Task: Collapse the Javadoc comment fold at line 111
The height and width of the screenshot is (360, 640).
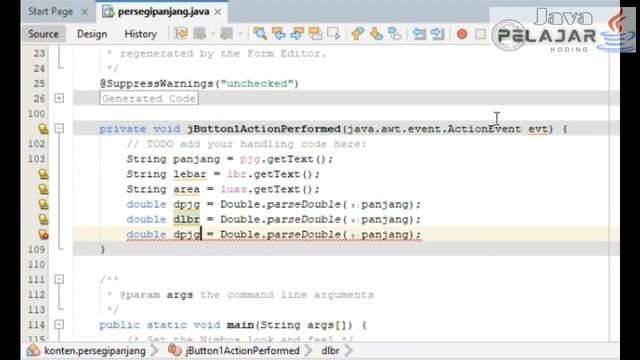Action: click(x=59, y=279)
